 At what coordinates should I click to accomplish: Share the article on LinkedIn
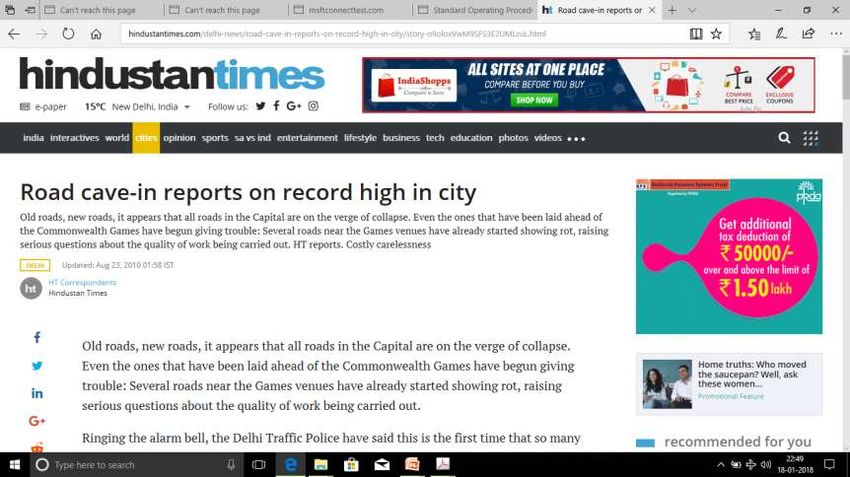pos(37,394)
